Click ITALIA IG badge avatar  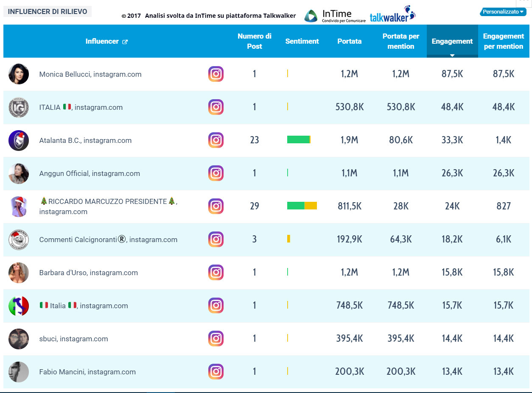point(19,107)
